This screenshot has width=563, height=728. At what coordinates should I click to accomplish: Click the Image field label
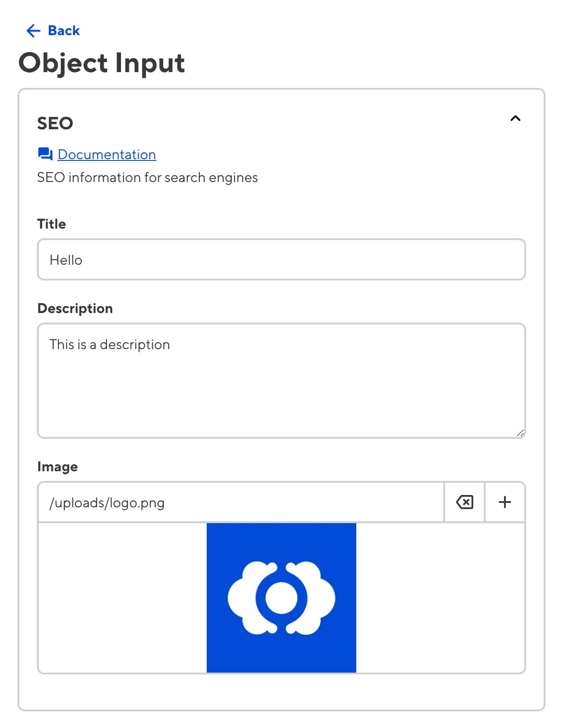click(58, 466)
